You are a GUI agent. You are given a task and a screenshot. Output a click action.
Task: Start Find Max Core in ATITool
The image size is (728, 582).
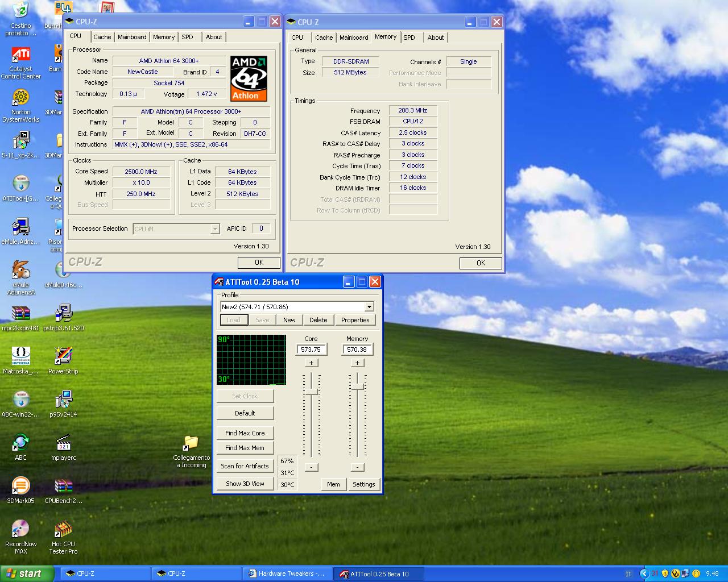pyautogui.click(x=245, y=433)
